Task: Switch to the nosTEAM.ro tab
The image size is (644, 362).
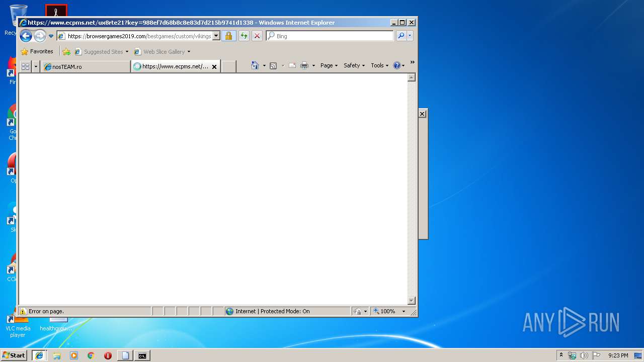Action: [86, 66]
